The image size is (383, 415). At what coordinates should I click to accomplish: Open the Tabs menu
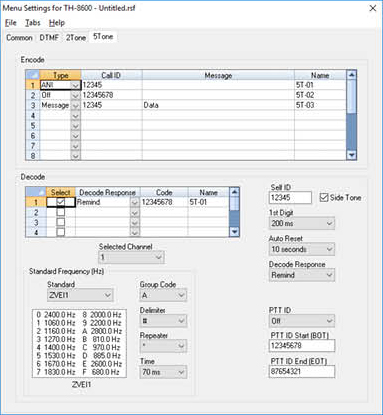pos(33,23)
